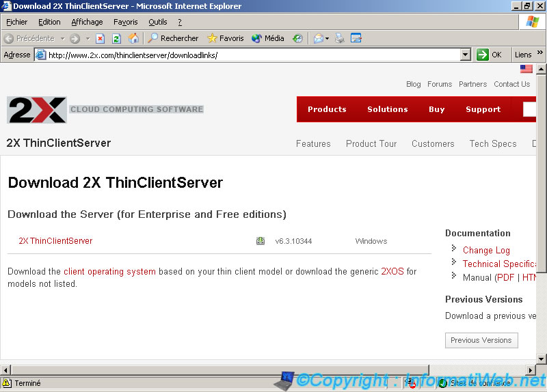547x392 pixels.
Task: Click the version text v6.3.10344
Action: (293, 241)
